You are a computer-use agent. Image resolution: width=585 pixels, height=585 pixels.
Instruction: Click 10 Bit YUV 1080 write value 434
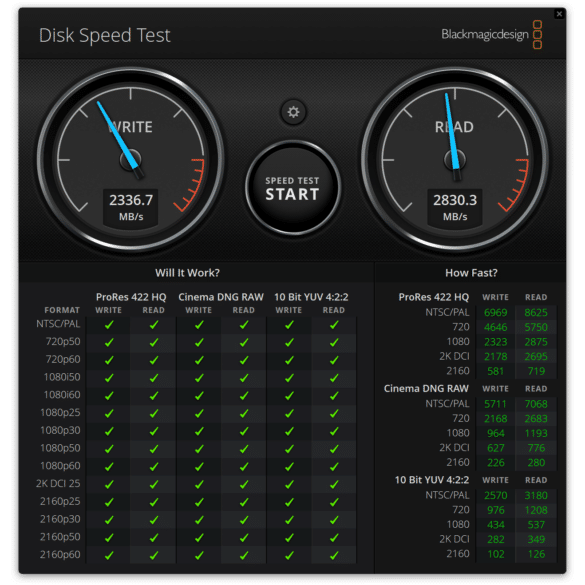coord(496,525)
